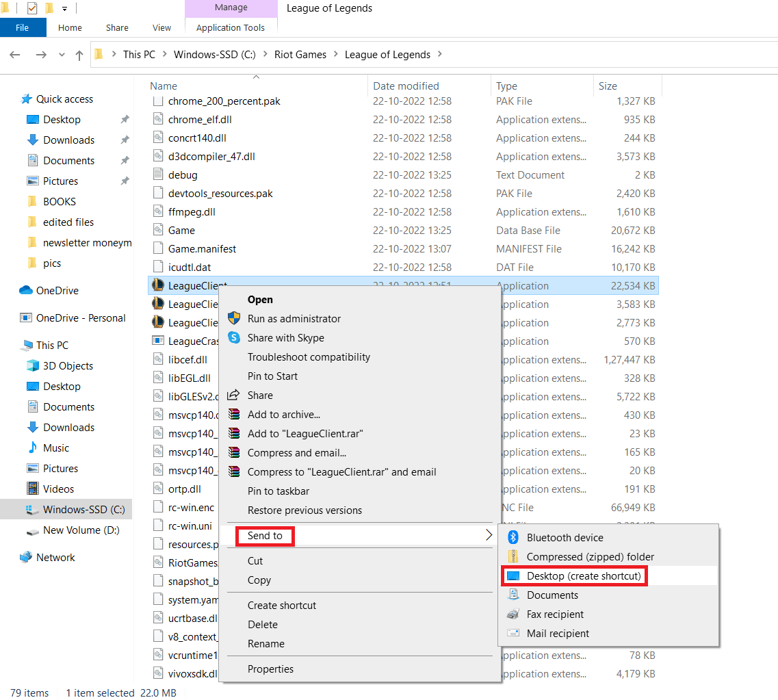
Task: Expand chevron after Windows-SSD (C:) breadcrumb
Action: pyautogui.click(x=265, y=54)
